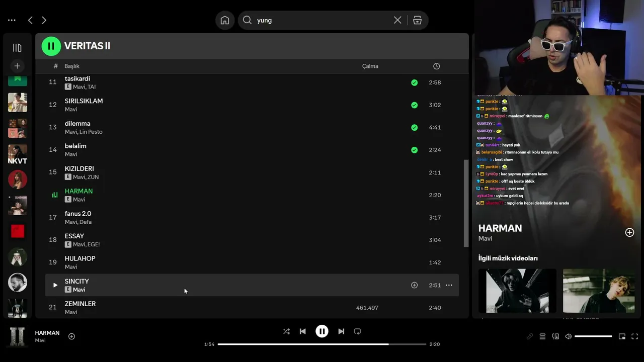Open the İlgili müzik videoları section

pyautogui.click(x=508, y=258)
